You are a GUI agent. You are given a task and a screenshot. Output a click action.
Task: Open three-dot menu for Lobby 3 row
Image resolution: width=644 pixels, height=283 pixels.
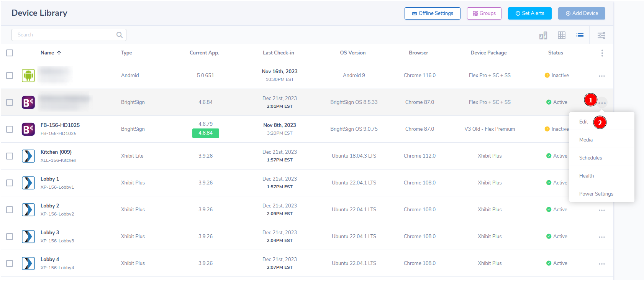coord(602,237)
